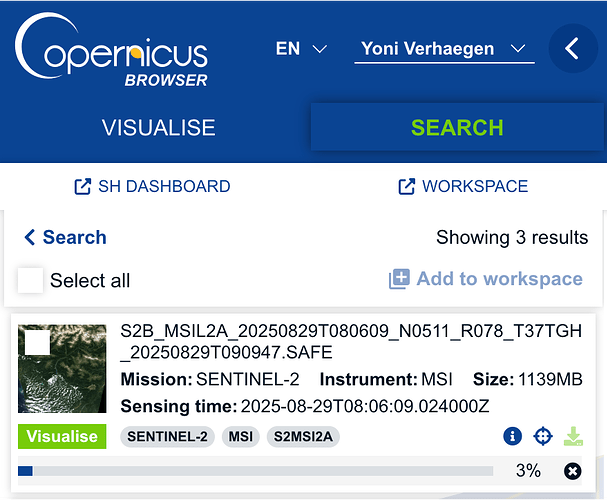
Task: Select the SEARCH tab
Action: 457,128
